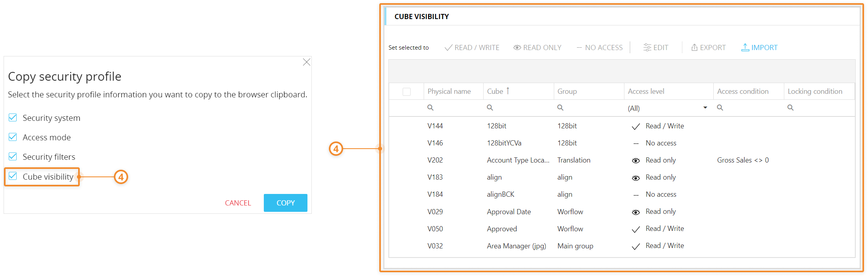Click the Export icon in toolbar
The image size is (868, 277).
[x=694, y=47]
